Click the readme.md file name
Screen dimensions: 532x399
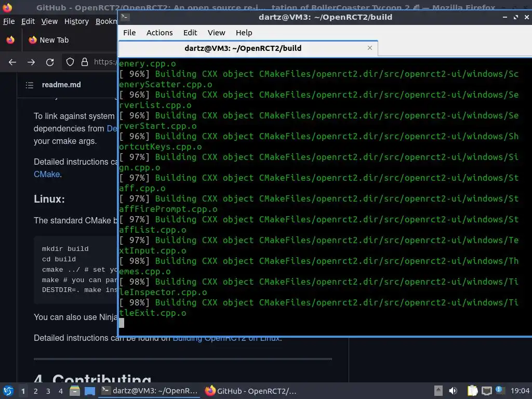61,85
